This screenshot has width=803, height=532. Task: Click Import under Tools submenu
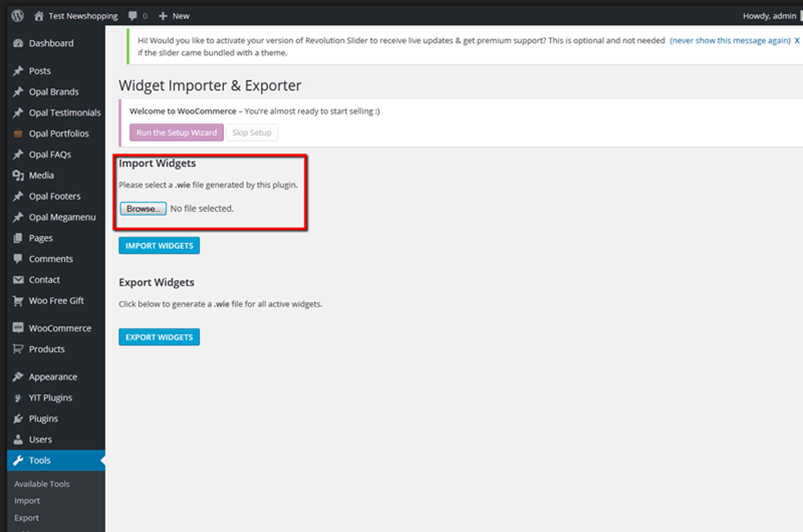(26, 501)
